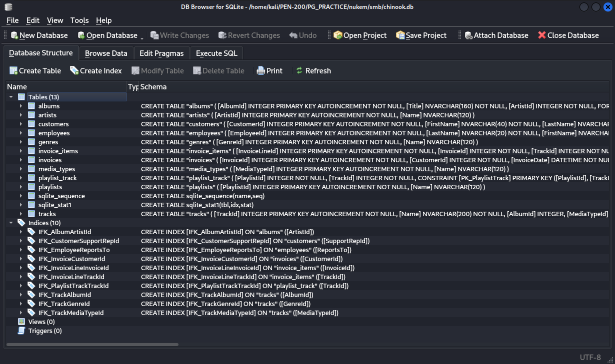Click the albums table icon

tap(31, 106)
